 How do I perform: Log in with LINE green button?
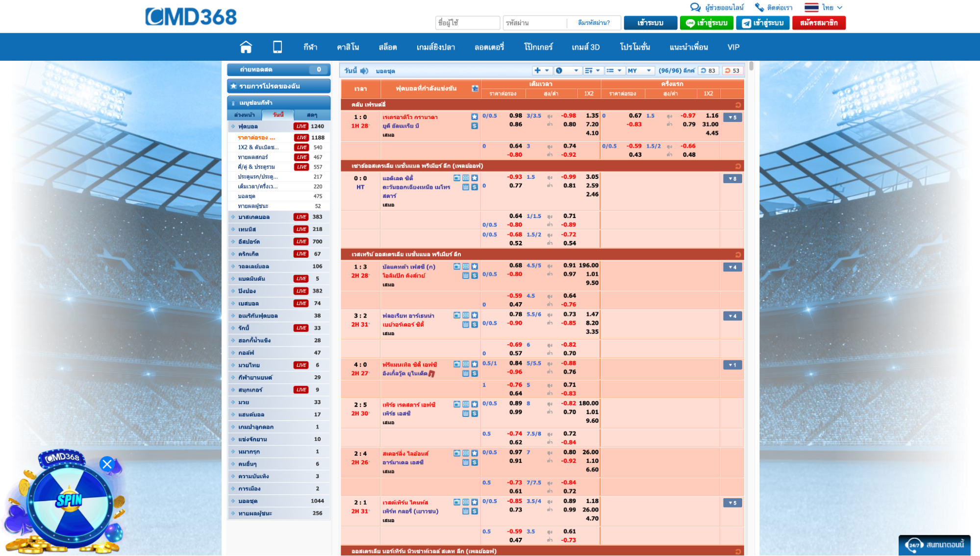pos(706,23)
